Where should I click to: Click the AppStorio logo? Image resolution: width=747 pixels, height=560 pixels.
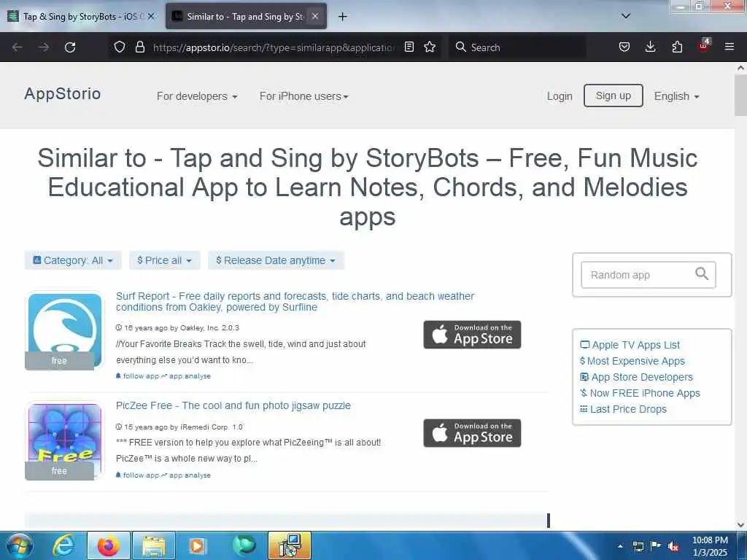(63, 94)
